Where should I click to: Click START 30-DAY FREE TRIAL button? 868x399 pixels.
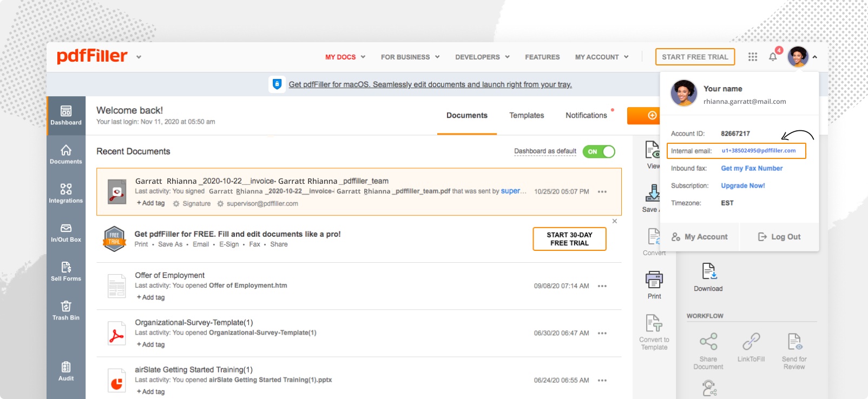point(569,239)
